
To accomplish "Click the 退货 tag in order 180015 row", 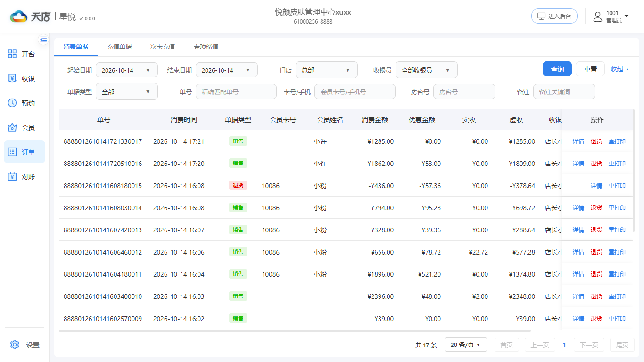I will coord(238,185).
